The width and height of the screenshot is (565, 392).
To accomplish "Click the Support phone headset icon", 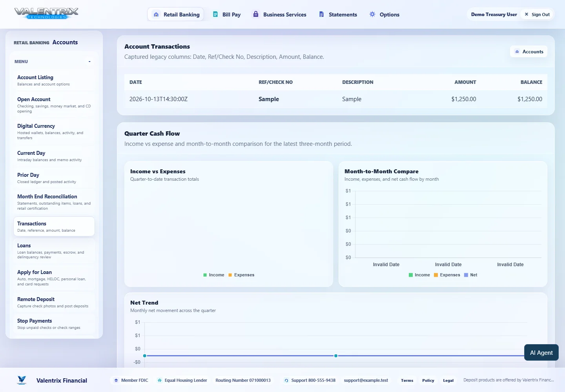I will tap(286, 380).
